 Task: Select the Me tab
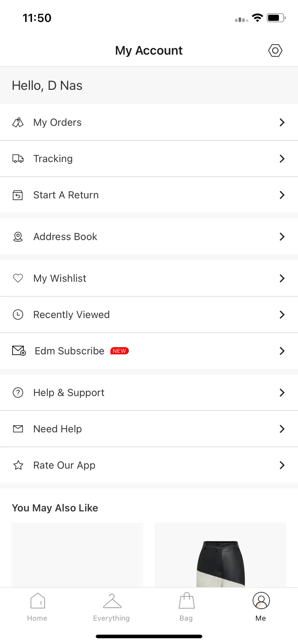click(x=261, y=607)
